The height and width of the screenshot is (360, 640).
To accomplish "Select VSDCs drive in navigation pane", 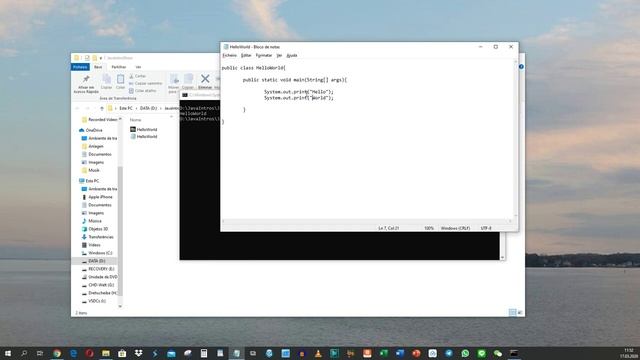I will tap(94, 301).
